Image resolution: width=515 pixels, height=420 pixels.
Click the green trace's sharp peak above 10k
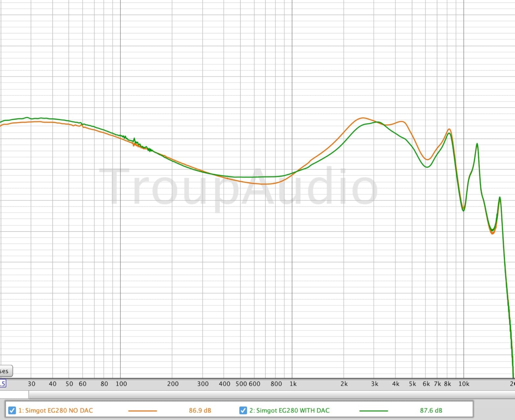[x=477, y=144]
